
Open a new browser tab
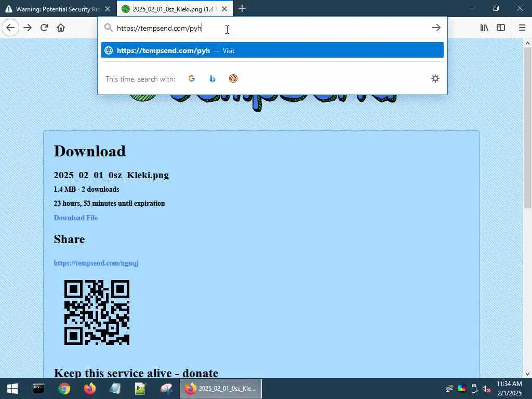pos(242,8)
